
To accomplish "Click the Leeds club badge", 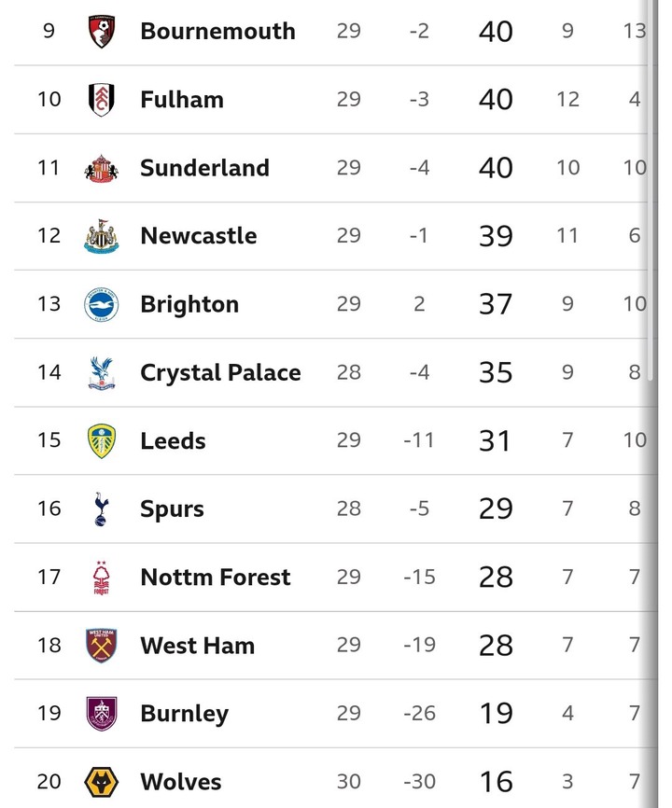I will 101,440.
